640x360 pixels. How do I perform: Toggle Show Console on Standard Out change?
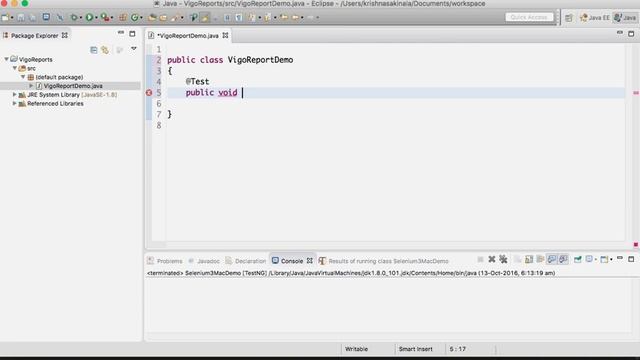552,259
